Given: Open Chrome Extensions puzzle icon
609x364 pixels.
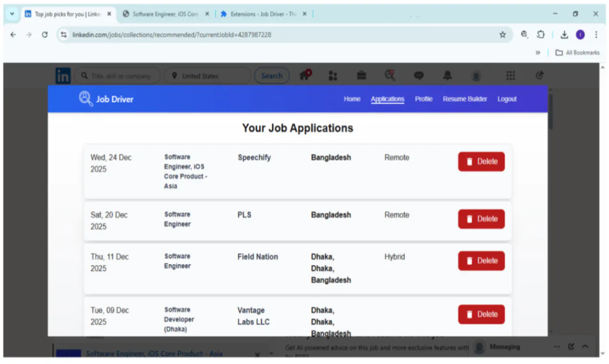Looking at the screenshot, I should tap(541, 34).
